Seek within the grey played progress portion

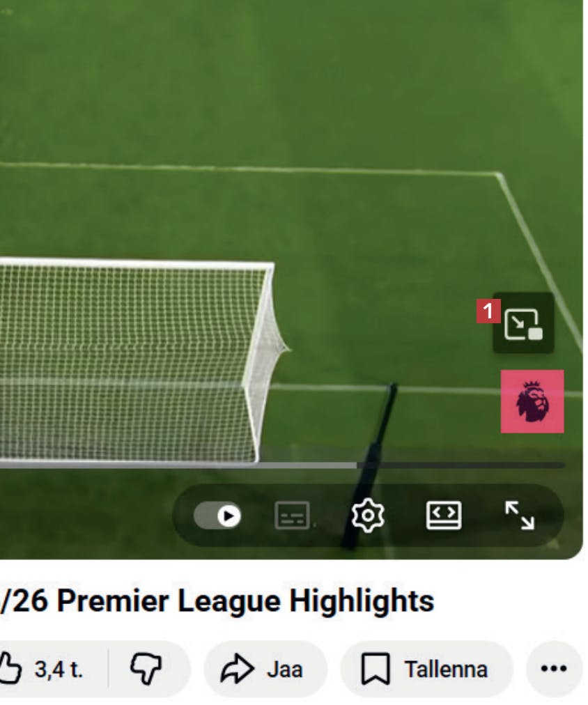[x=178, y=465]
